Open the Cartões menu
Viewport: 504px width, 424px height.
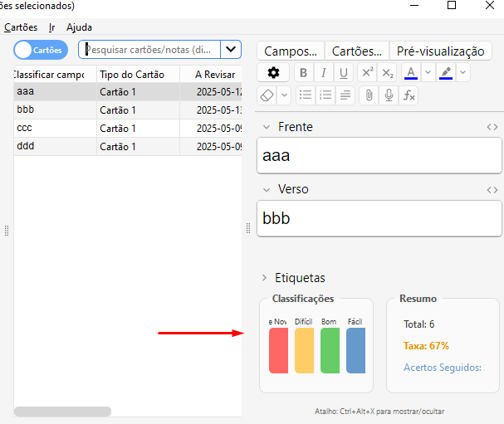(x=21, y=27)
